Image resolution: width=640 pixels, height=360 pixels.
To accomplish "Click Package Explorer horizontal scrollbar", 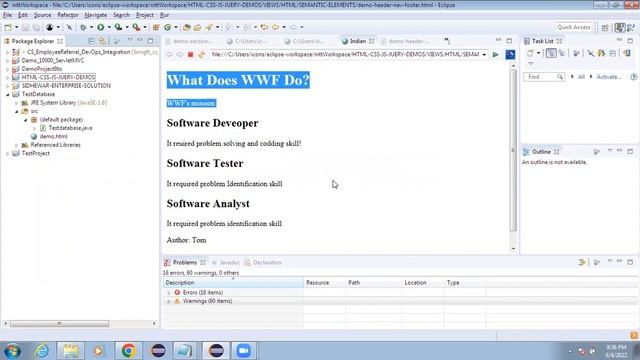I will 60,324.
